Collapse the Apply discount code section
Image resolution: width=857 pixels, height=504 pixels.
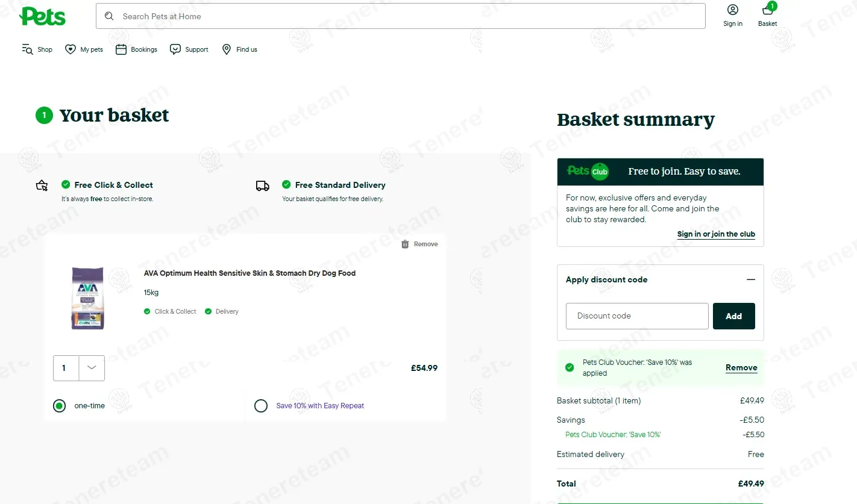(x=750, y=279)
